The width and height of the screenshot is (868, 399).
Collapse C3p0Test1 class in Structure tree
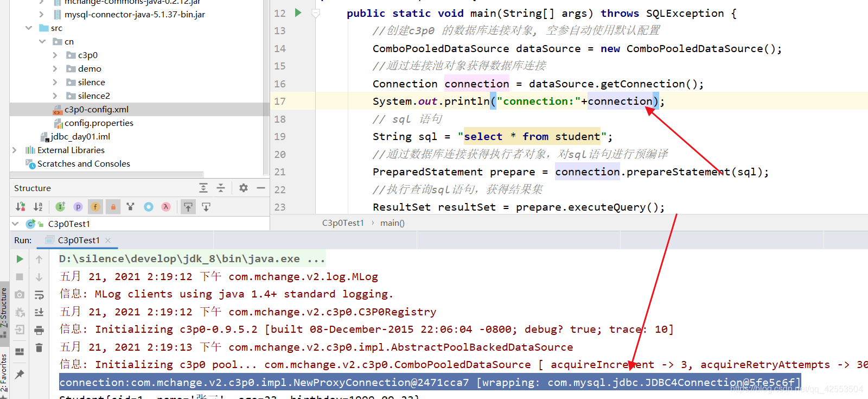pyautogui.click(x=15, y=224)
